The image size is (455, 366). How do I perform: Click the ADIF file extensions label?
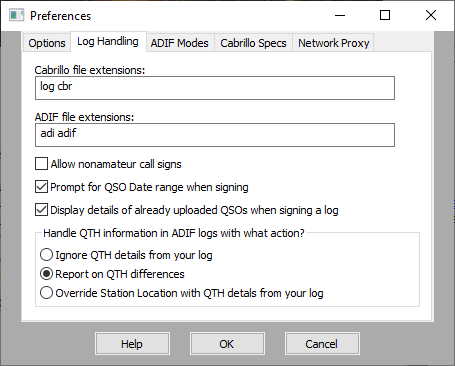[x=84, y=117]
